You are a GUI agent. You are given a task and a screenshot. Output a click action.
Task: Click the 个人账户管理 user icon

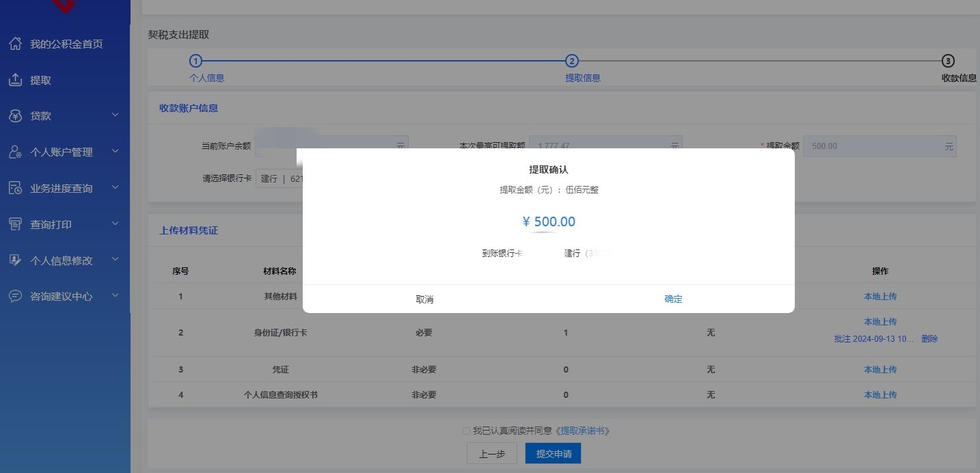[x=15, y=152]
